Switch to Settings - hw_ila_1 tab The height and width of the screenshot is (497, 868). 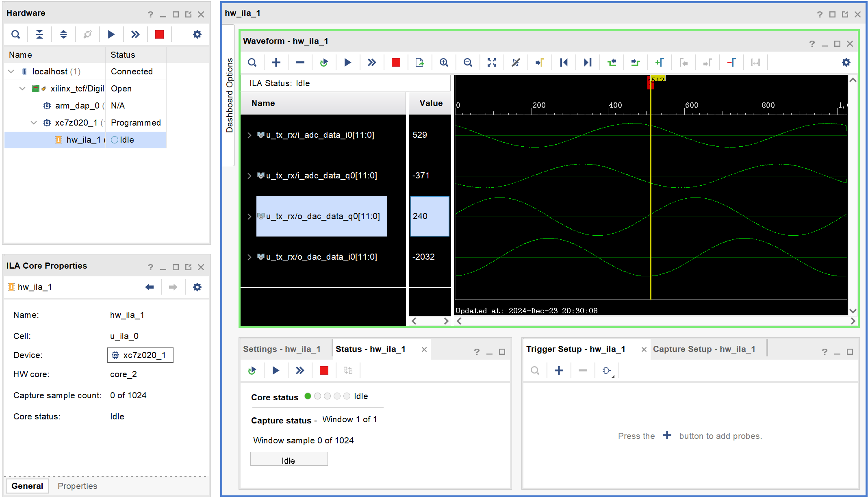coord(282,349)
